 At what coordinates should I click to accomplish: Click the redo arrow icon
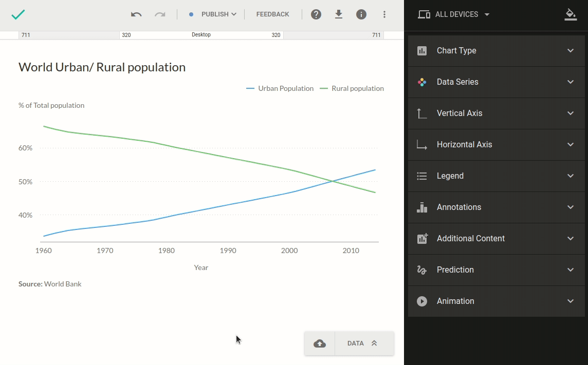(x=160, y=14)
